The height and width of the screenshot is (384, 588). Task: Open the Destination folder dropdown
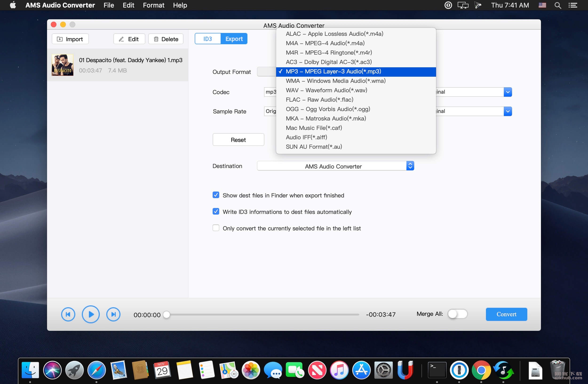pos(335,166)
